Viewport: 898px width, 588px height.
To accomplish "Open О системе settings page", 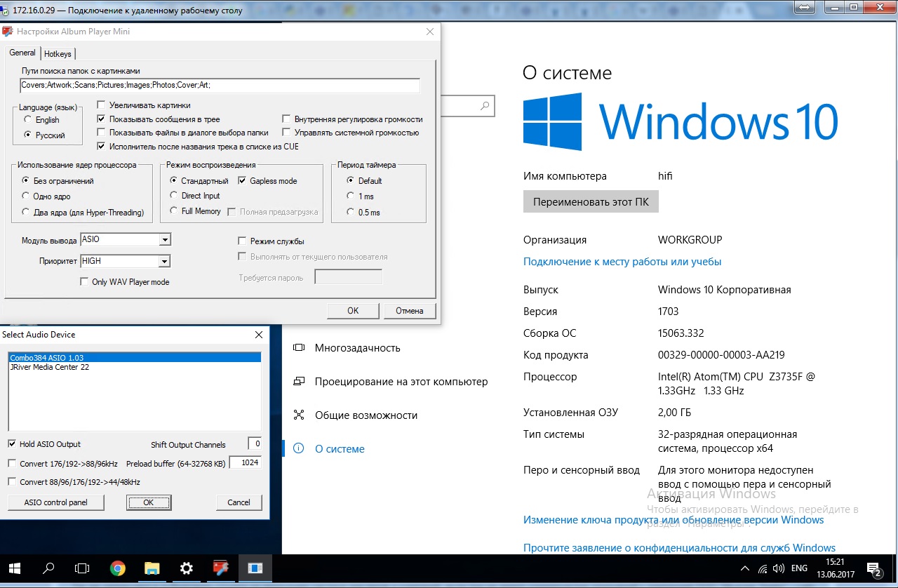I will point(340,449).
